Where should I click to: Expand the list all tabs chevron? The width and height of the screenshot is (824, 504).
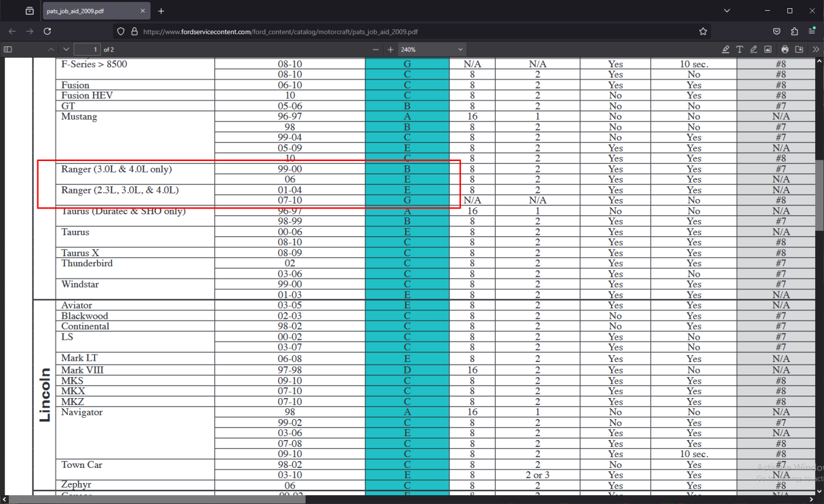coord(726,11)
